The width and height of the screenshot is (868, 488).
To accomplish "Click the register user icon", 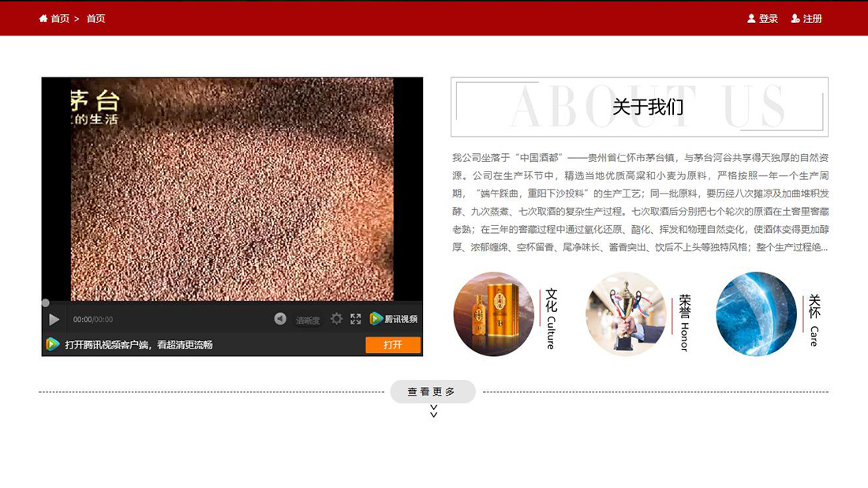I will point(795,19).
